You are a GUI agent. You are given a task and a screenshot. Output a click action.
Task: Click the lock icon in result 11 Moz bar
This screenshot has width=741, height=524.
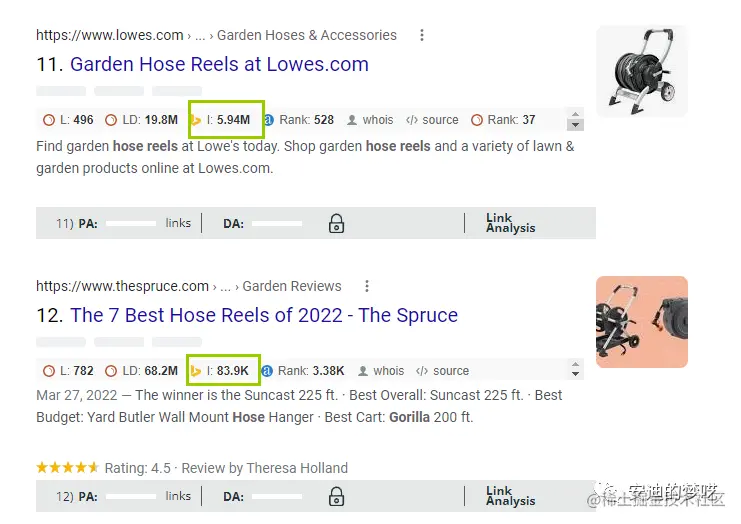(336, 223)
